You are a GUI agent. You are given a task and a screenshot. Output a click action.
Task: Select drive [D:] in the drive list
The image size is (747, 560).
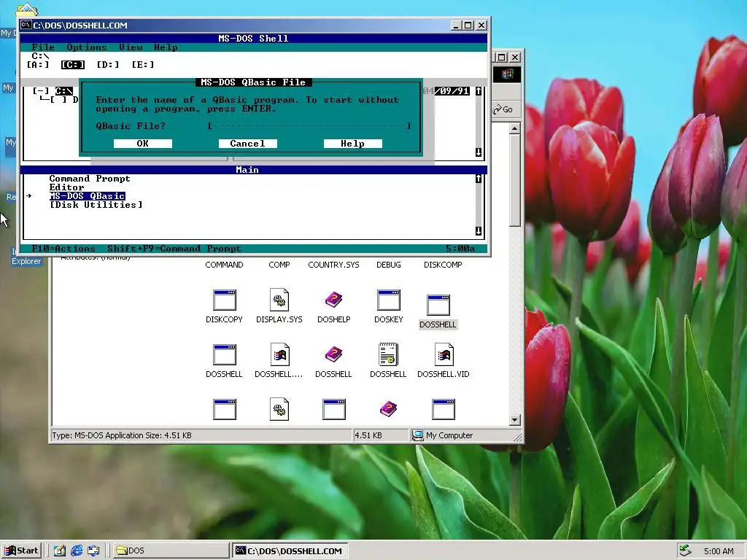[x=108, y=64]
